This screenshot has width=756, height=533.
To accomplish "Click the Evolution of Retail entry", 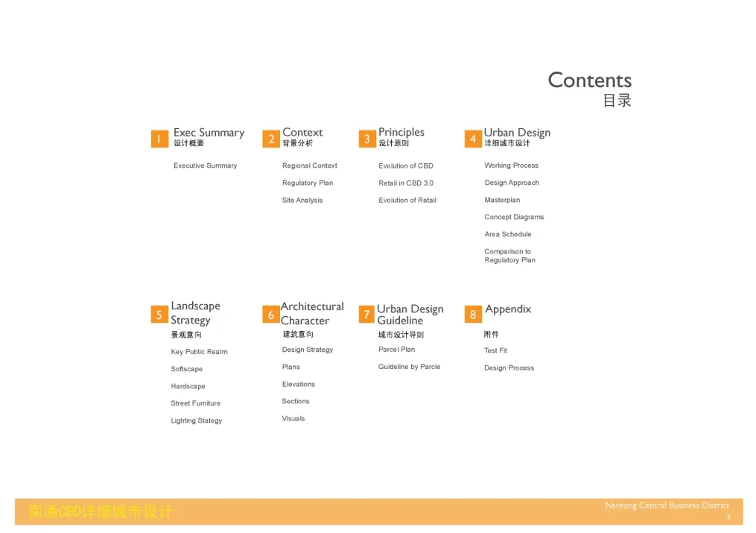I will (x=407, y=201).
